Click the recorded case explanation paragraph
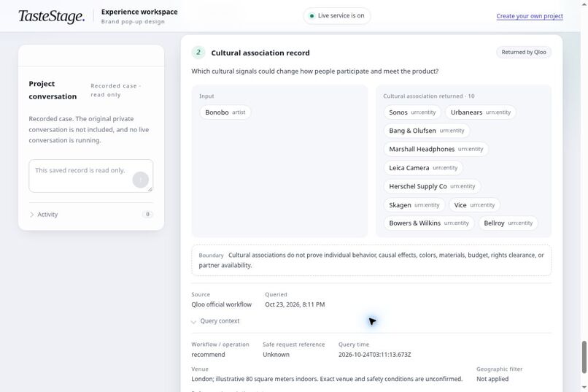Screen dimensions: 588x392 (x=89, y=129)
